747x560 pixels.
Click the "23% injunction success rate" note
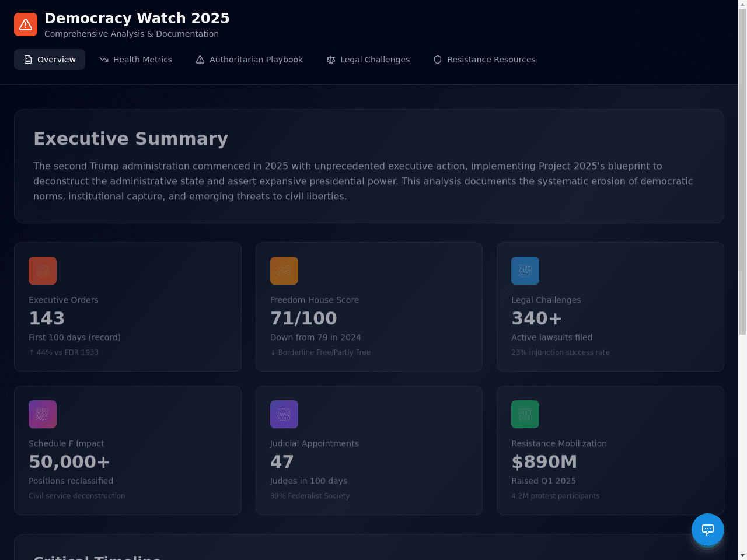coord(560,352)
